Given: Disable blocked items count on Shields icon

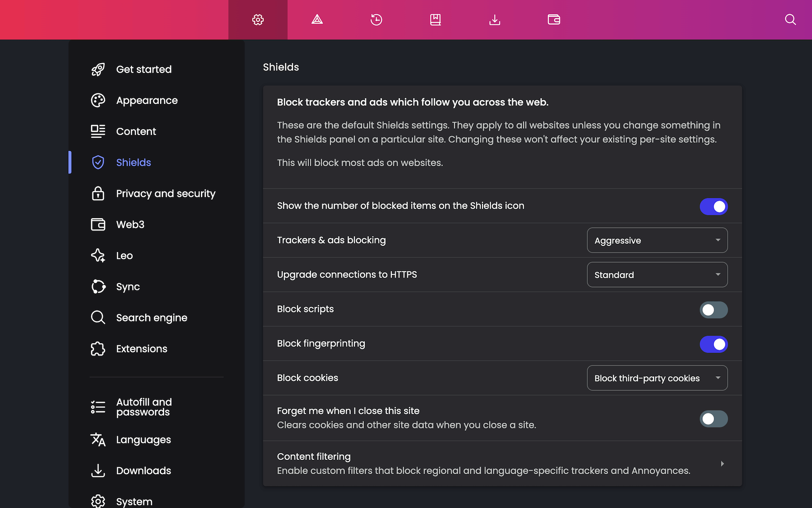Looking at the screenshot, I should click(x=713, y=206).
